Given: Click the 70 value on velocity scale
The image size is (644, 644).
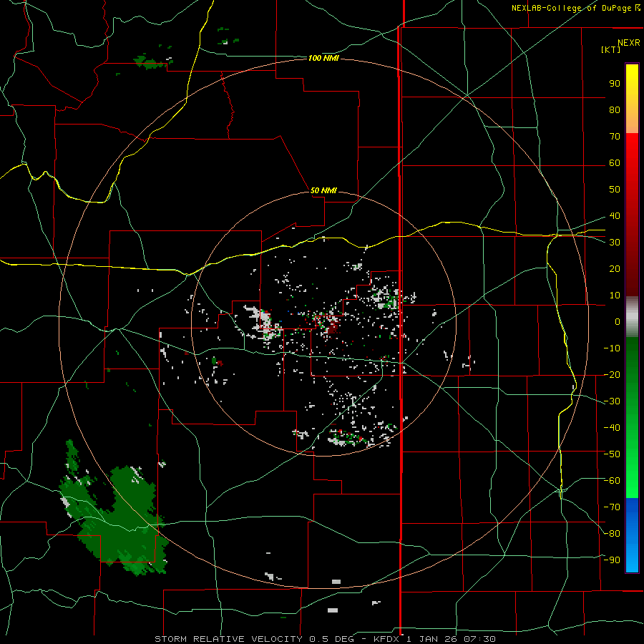Looking at the screenshot, I should pos(615,137).
